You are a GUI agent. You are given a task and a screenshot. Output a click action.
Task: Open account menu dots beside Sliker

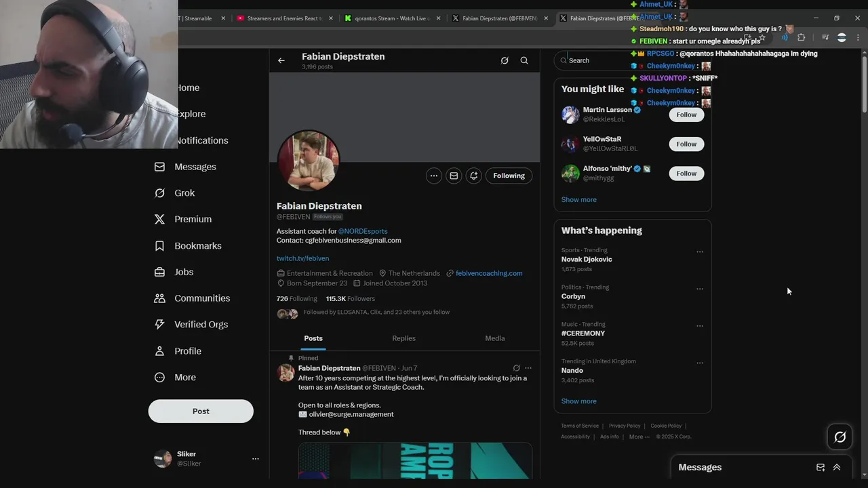pos(256,459)
